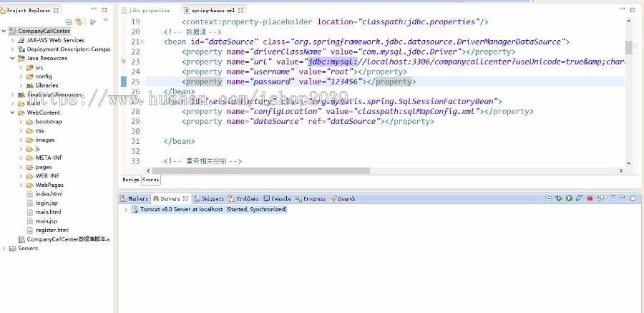Collapse the WebContent folder
This screenshot has height=313, width=644.
click(x=13, y=112)
